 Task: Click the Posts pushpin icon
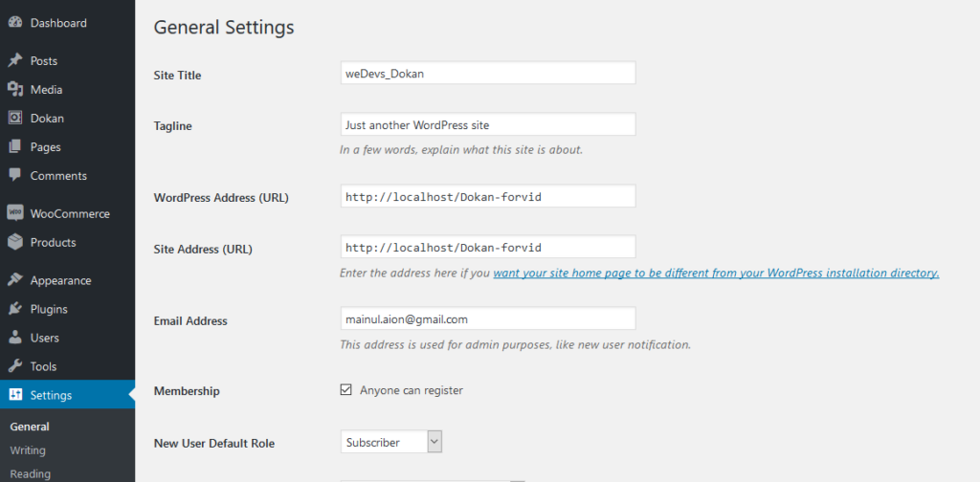[x=14, y=60]
